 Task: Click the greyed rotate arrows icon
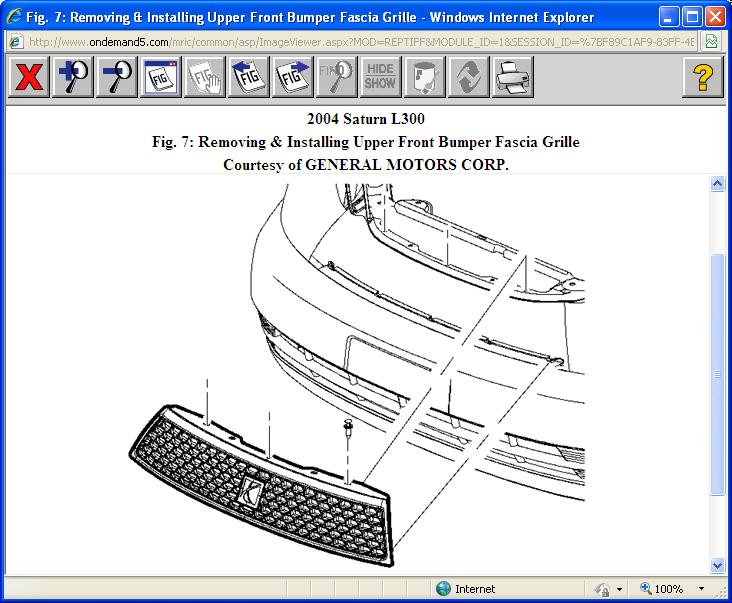pos(469,77)
